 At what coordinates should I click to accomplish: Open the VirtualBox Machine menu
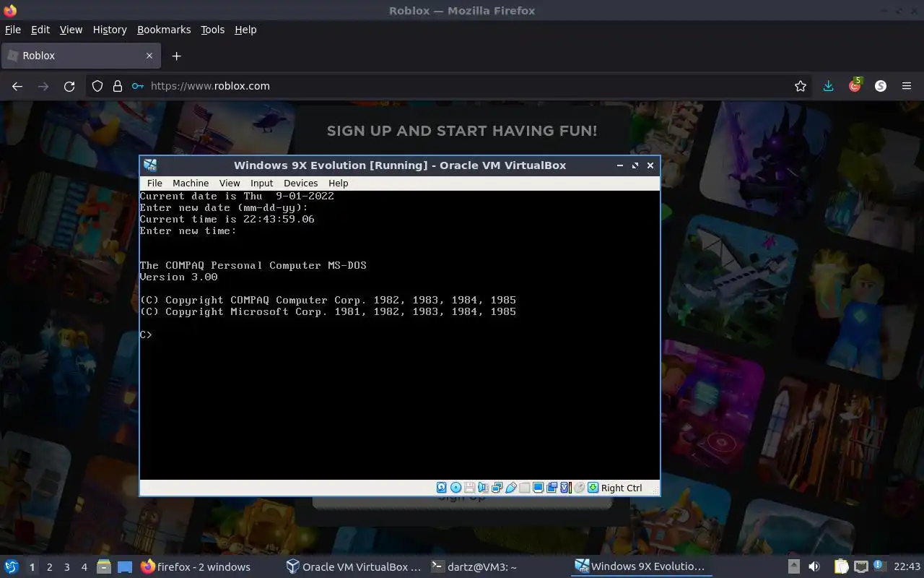191,183
